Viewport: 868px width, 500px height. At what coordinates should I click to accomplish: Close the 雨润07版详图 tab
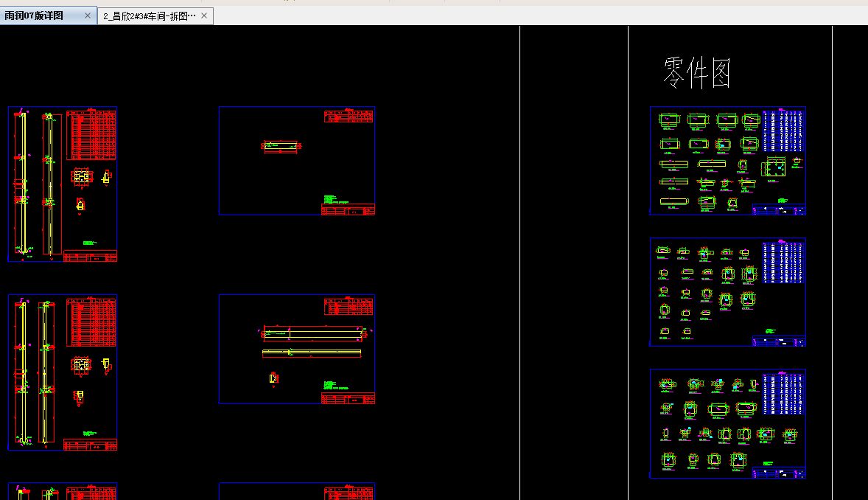pos(88,15)
